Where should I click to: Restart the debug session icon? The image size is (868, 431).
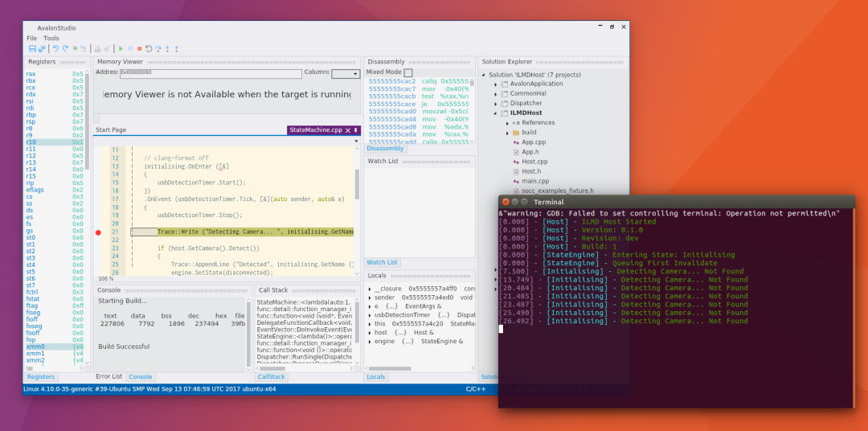(x=149, y=49)
